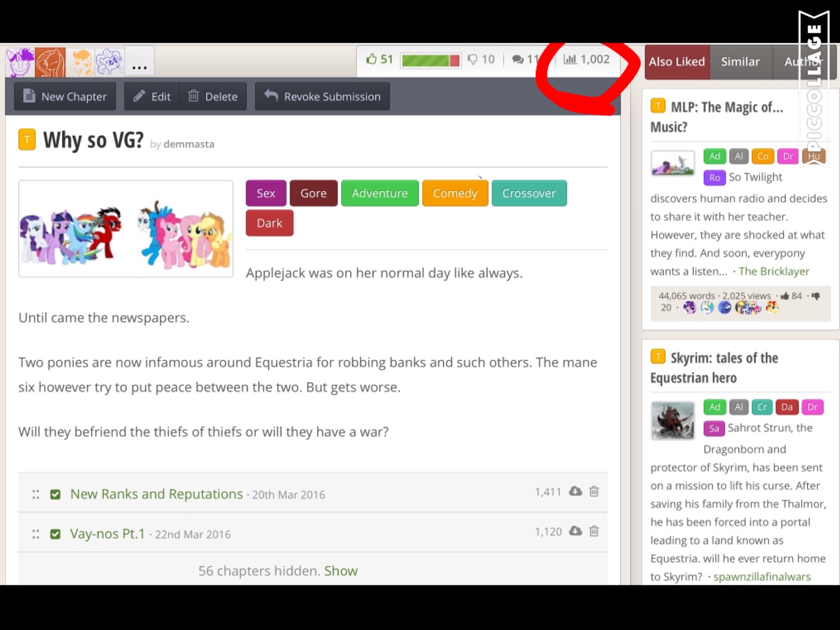This screenshot has width=840, height=630.
Task: Click the Co tag on MLP Magic of Music
Action: [763, 156]
